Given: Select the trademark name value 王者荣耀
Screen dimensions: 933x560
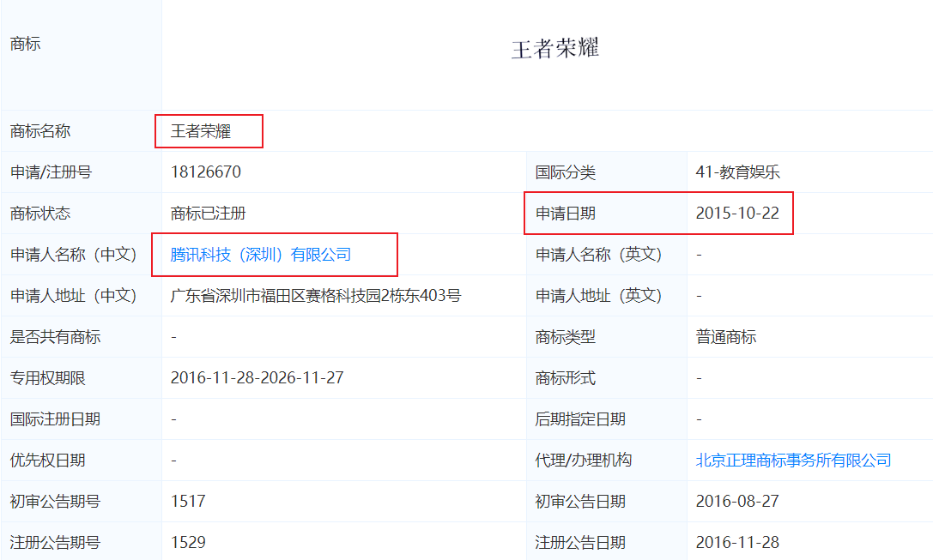Looking at the screenshot, I should tap(201, 131).
